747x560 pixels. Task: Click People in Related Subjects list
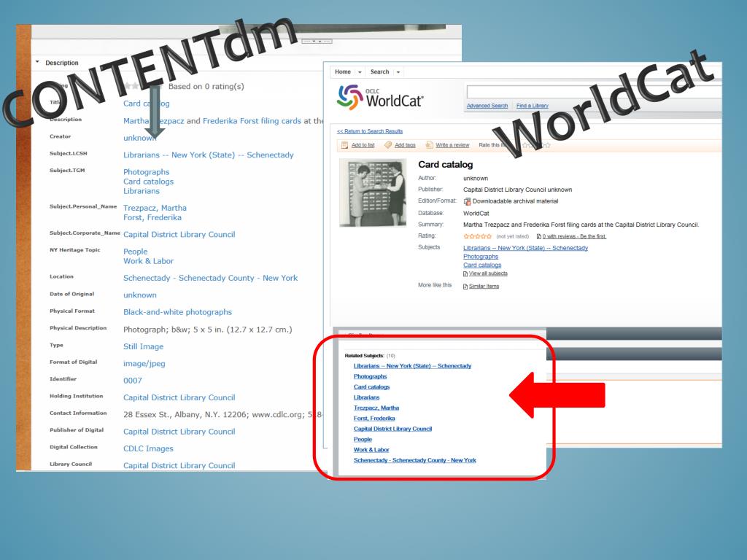click(x=363, y=440)
